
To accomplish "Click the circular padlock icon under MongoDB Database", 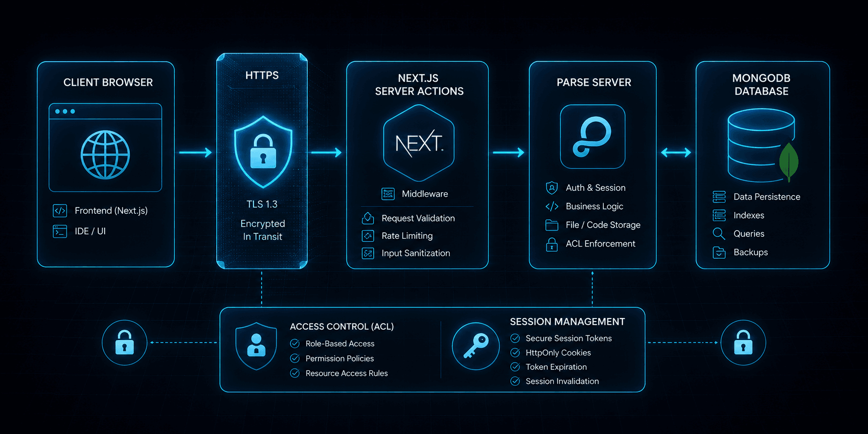I will point(743,343).
